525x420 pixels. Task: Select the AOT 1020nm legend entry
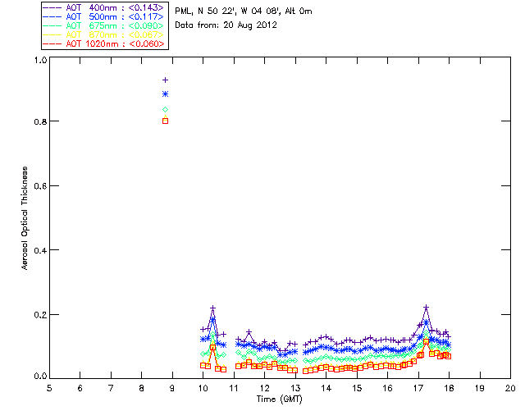pyautogui.click(x=104, y=43)
